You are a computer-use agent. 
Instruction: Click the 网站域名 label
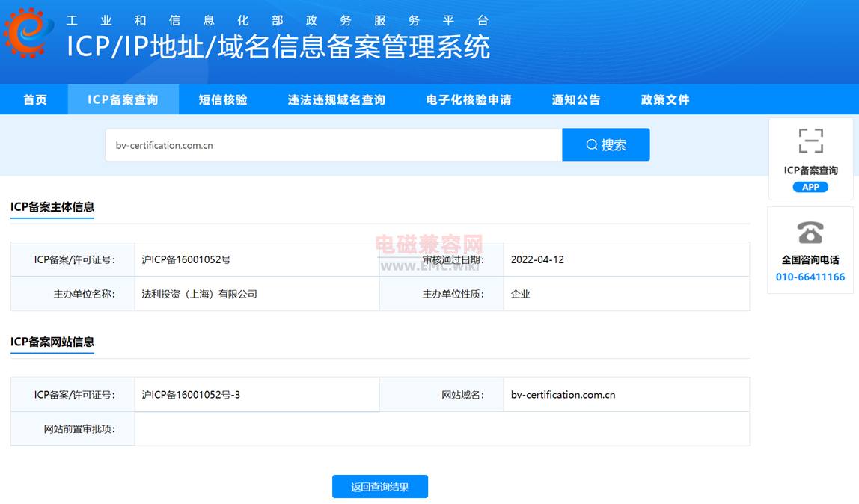point(463,395)
